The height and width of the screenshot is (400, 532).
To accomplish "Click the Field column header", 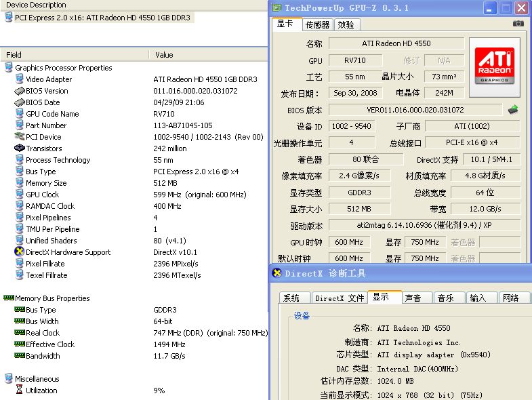I will pos(75,55).
